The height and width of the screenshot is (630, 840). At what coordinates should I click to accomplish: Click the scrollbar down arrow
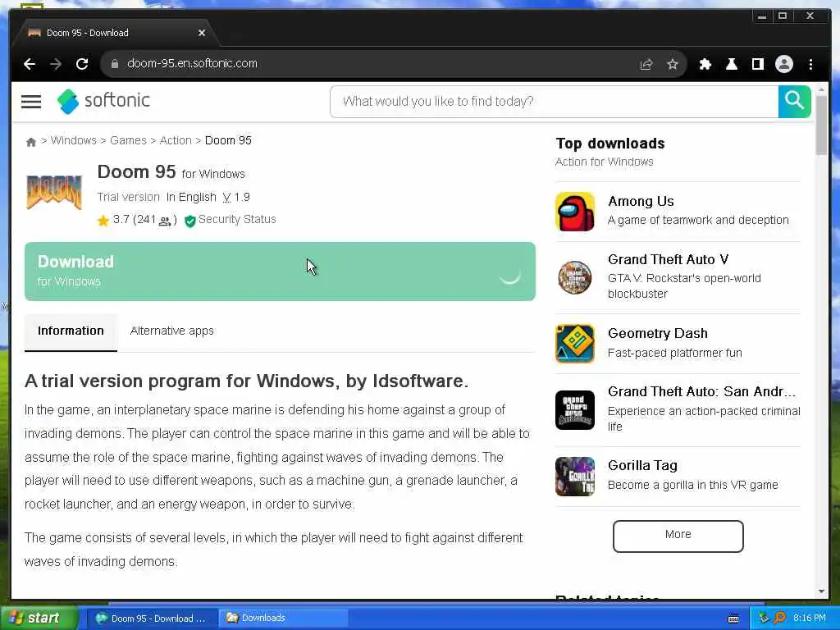[821, 591]
